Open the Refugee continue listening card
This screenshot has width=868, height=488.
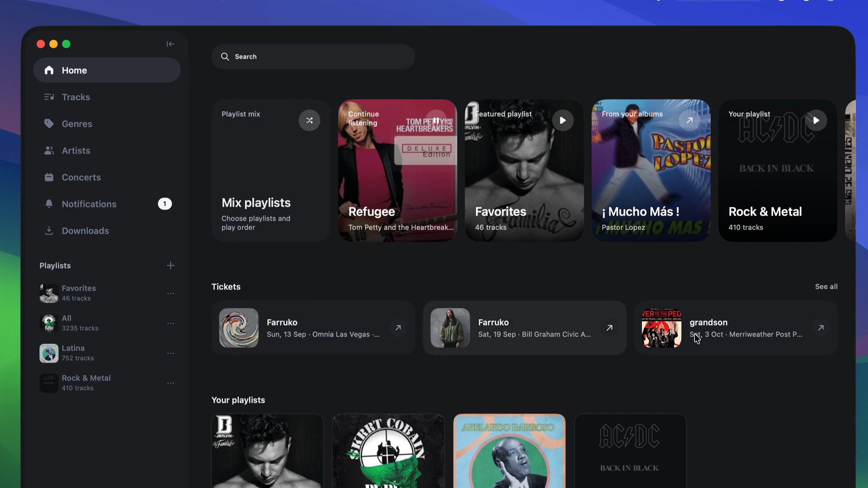(397, 170)
